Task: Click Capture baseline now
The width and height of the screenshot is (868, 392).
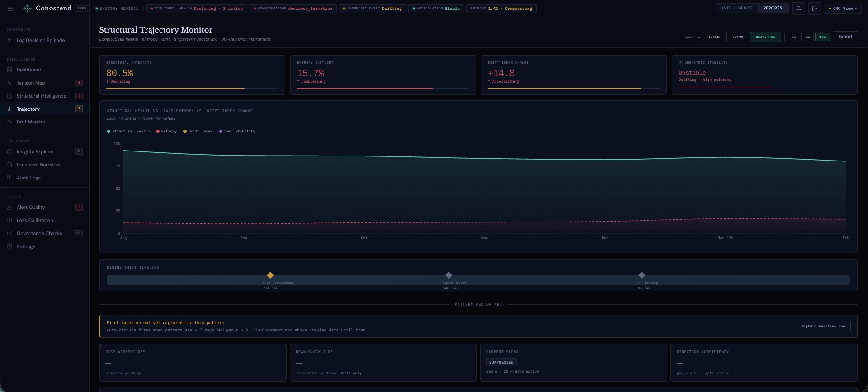Action: [x=823, y=326]
